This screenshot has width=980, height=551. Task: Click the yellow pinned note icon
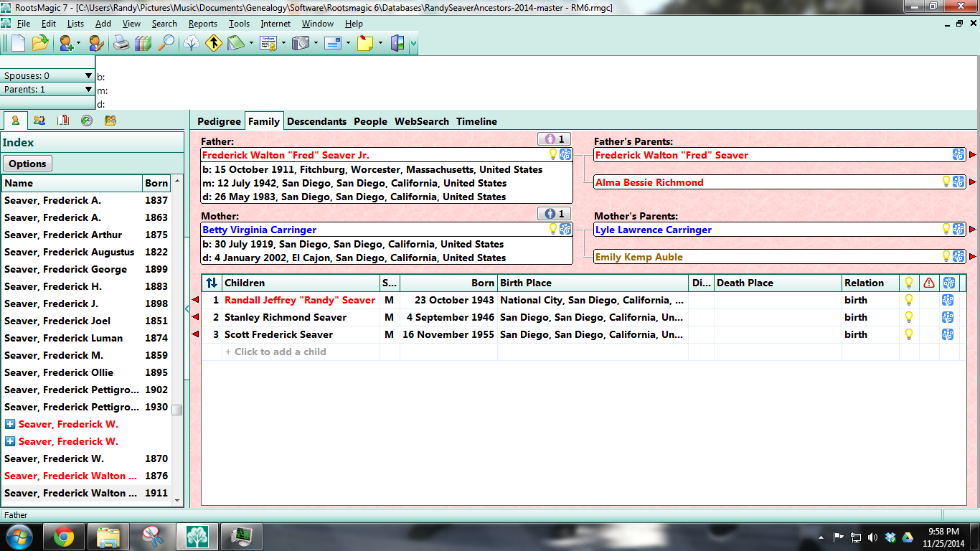(365, 43)
